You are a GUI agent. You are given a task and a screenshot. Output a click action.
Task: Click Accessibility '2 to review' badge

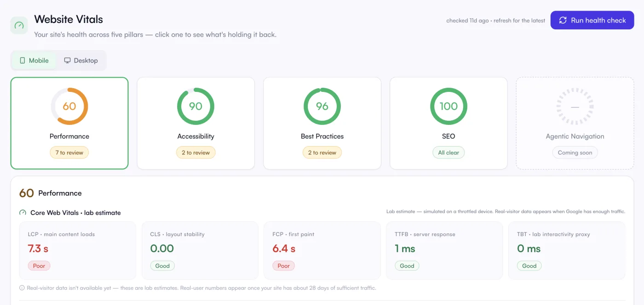pyautogui.click(x=196, y=152)
